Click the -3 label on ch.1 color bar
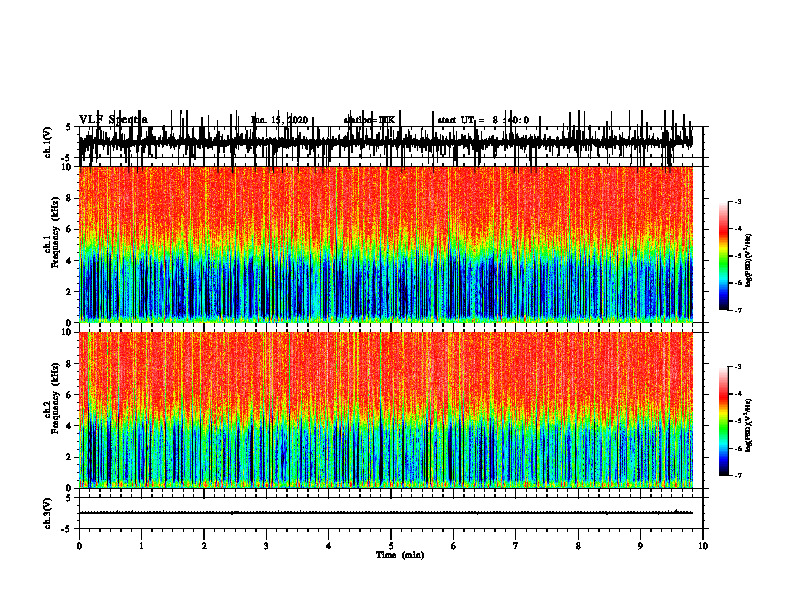The height and width of the screenshot is (612, 792). [x=737, y=201]
